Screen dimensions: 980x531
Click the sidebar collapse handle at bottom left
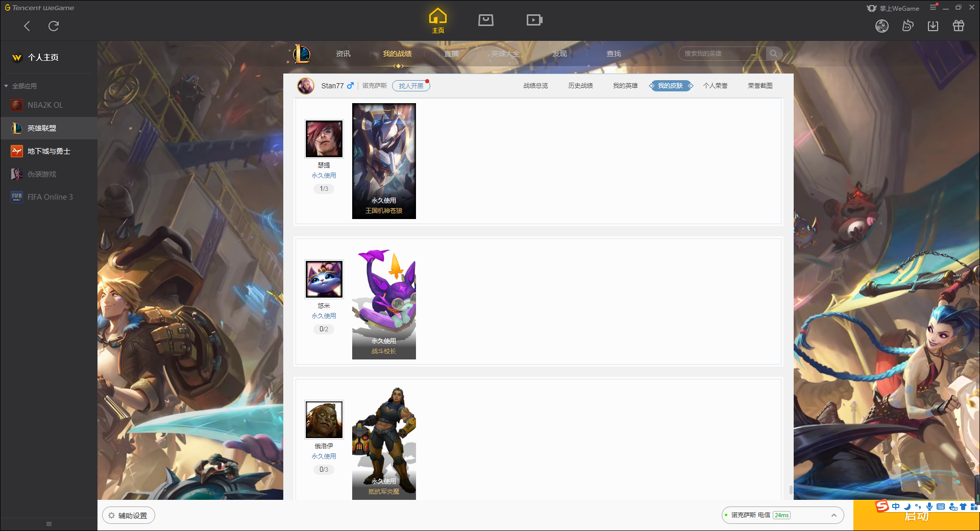coord(49,524)
